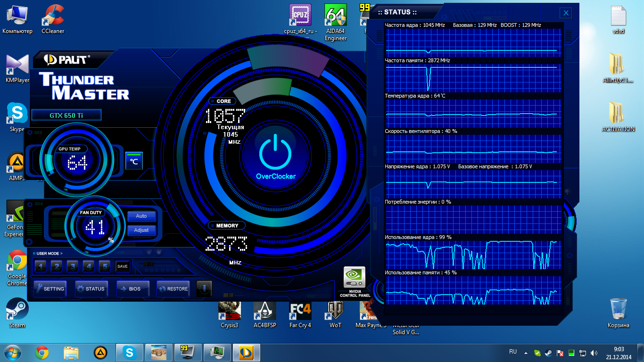Launch GeForce Experience desktop shortcut
The height and width of the screenshot is (362, 644).
(15, 219)
